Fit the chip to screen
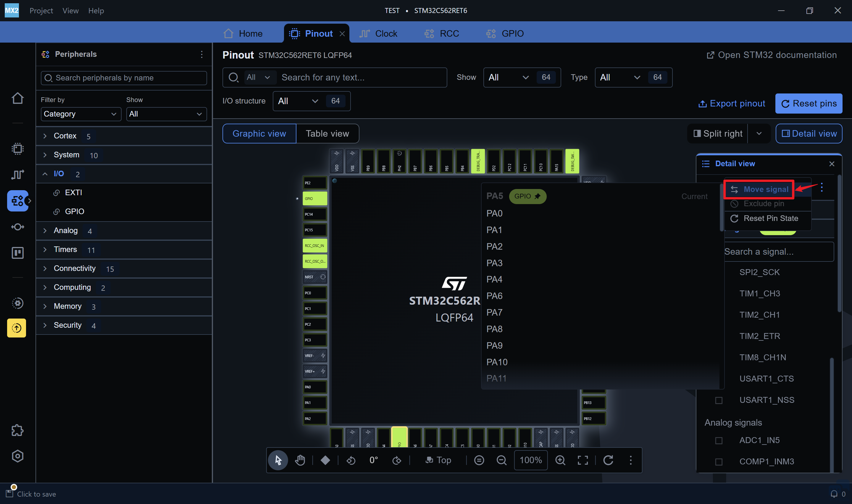Screen dimensions: 852x504 [x=583, y=460]
